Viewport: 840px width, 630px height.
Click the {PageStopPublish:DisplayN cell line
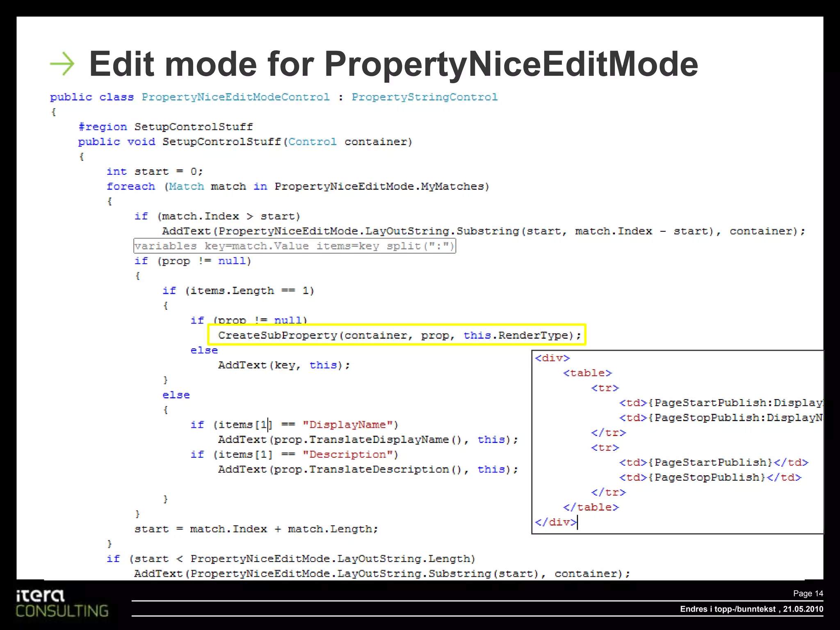coord(721,418)
